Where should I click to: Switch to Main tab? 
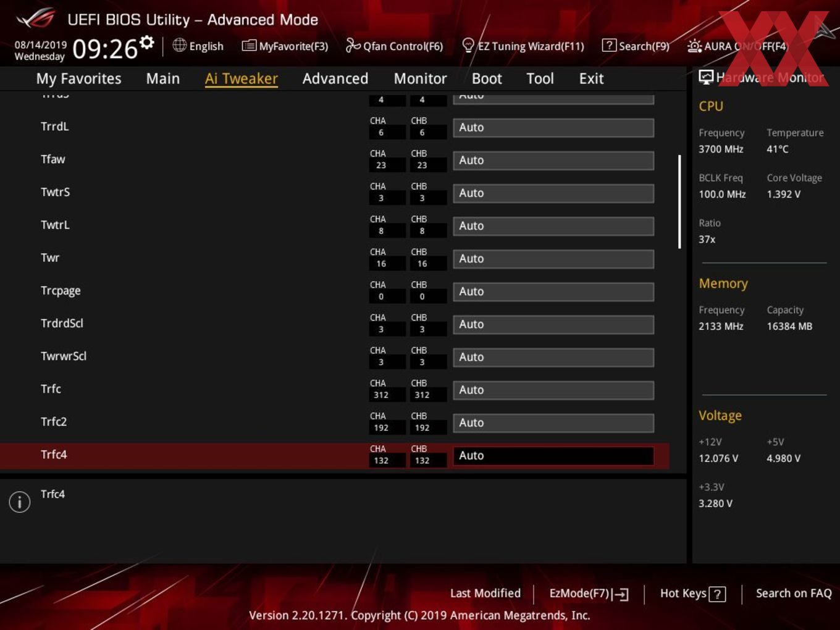click(x=163, y=78)
